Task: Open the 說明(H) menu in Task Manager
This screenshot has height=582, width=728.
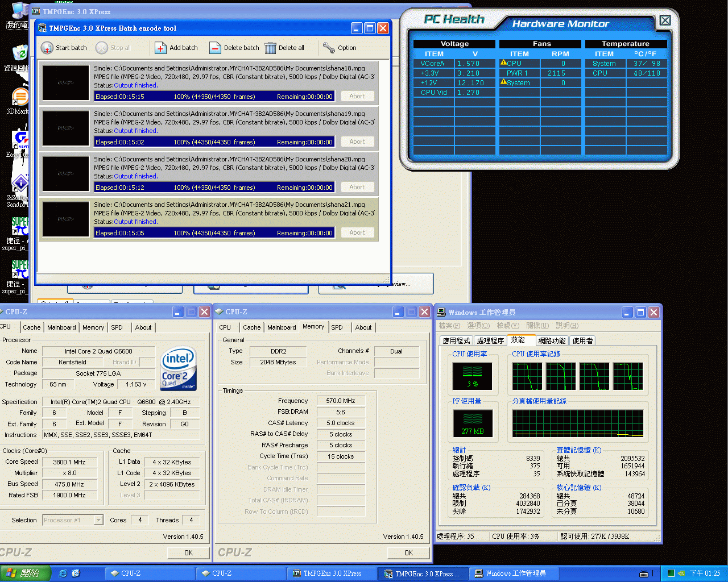Action: [x=567, y=326]
